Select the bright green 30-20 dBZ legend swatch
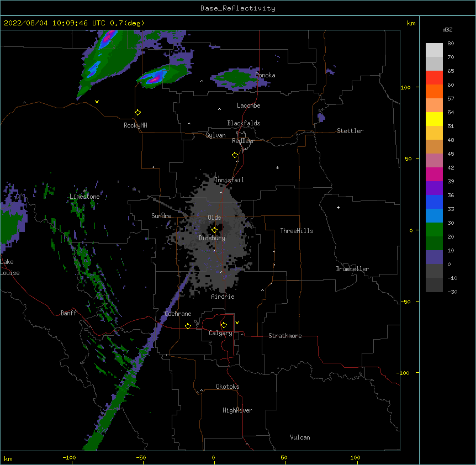Viewport: 476px width, 465px height. pos(434,230)
